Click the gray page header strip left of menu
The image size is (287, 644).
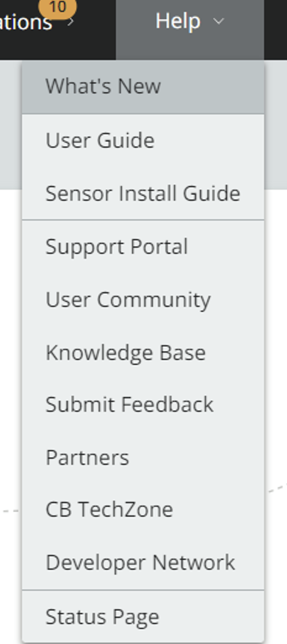click(10, 123)
